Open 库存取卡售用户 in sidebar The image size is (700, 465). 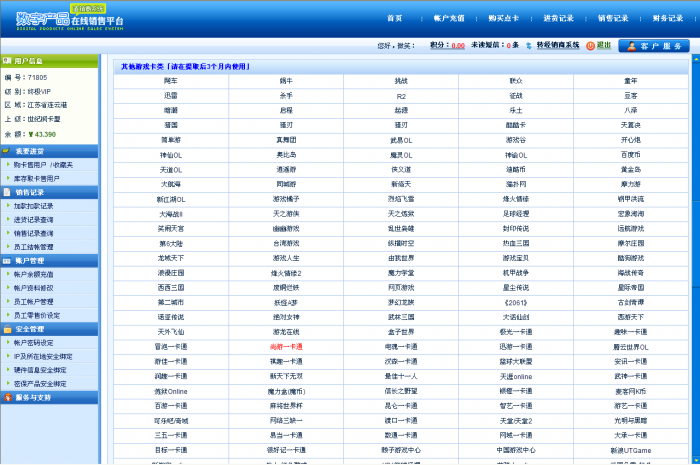coord(37,179)
